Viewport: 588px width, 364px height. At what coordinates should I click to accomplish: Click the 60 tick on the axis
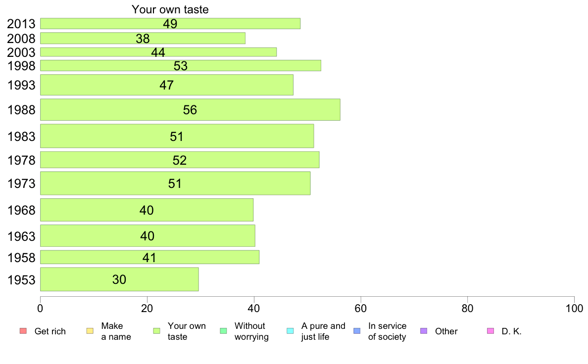click(x=361, y=309)
